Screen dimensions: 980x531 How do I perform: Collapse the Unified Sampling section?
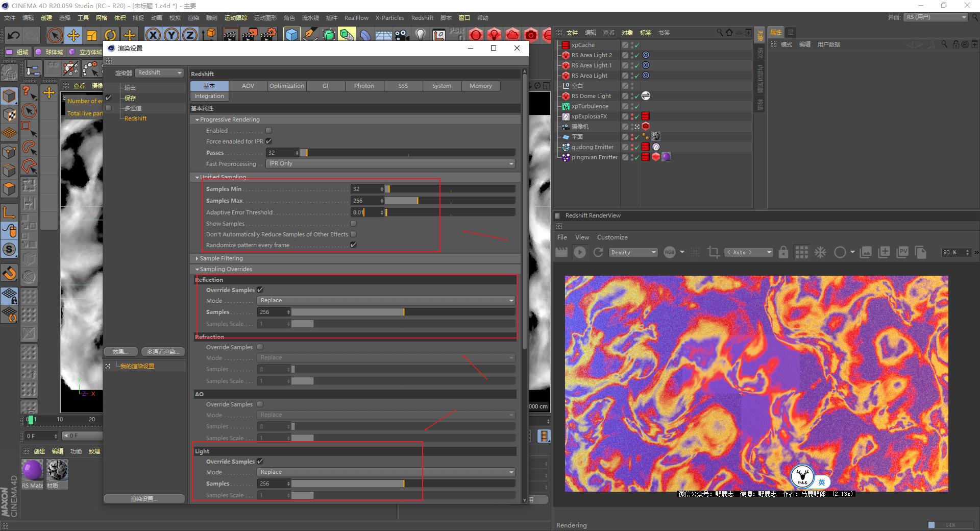pos(197,177)
